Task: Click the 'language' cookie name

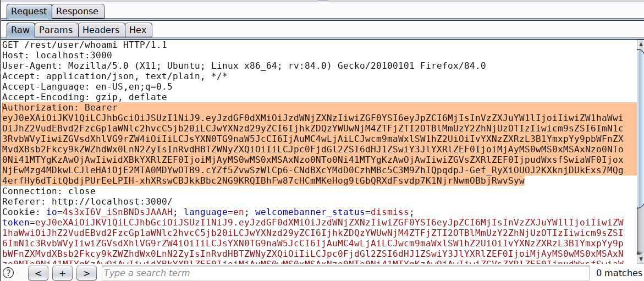Action: 206,212
